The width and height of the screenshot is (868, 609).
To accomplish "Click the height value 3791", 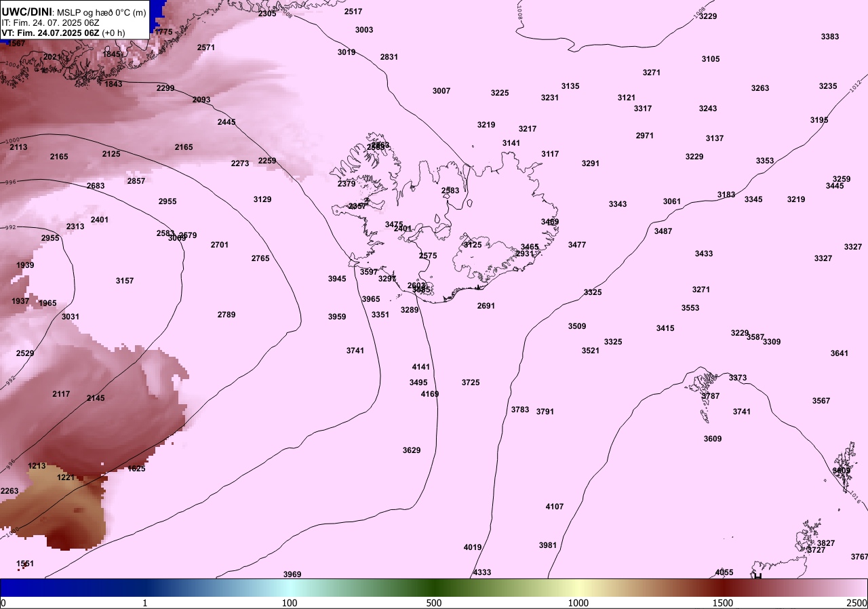I will click(545, 412).
